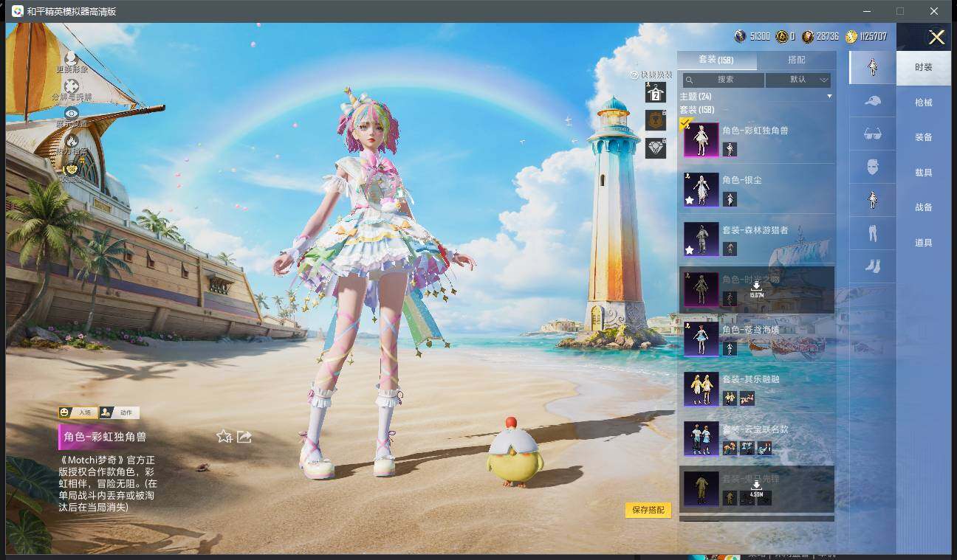Open the 道具 items menu
Viewport: 957px width, 560px height.
[924, 243]
